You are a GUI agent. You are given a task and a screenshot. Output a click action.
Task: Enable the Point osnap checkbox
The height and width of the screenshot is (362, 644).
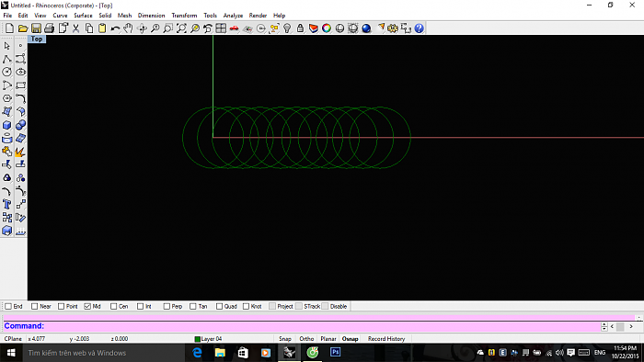(x=62, y=306)
